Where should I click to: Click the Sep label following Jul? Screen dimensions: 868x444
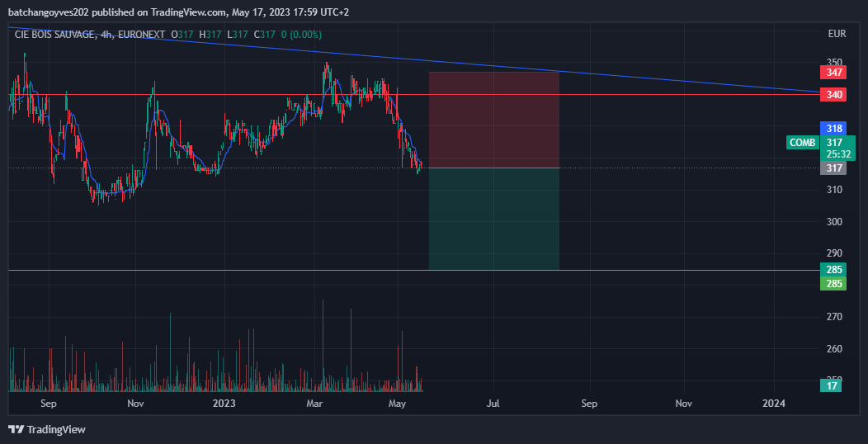point(590,404)
